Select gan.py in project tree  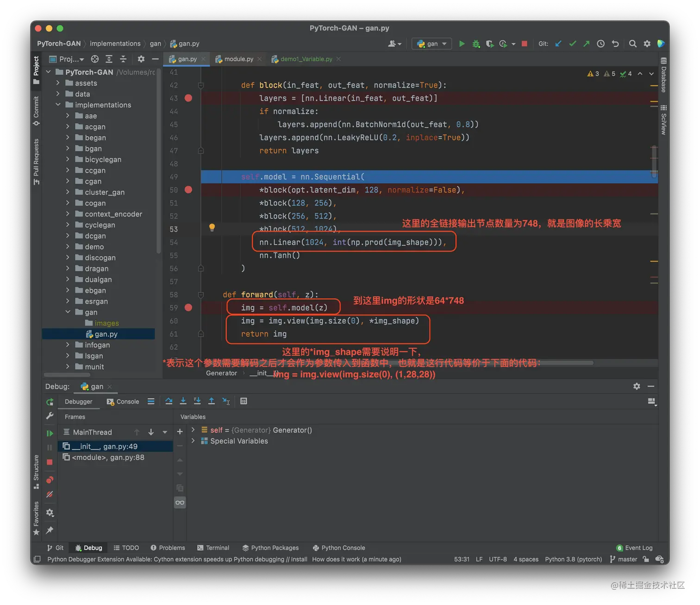99,334
